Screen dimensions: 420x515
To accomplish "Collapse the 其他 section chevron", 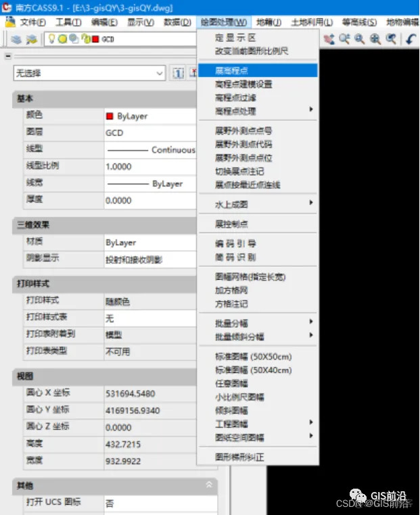I will [x=209, y=485].
